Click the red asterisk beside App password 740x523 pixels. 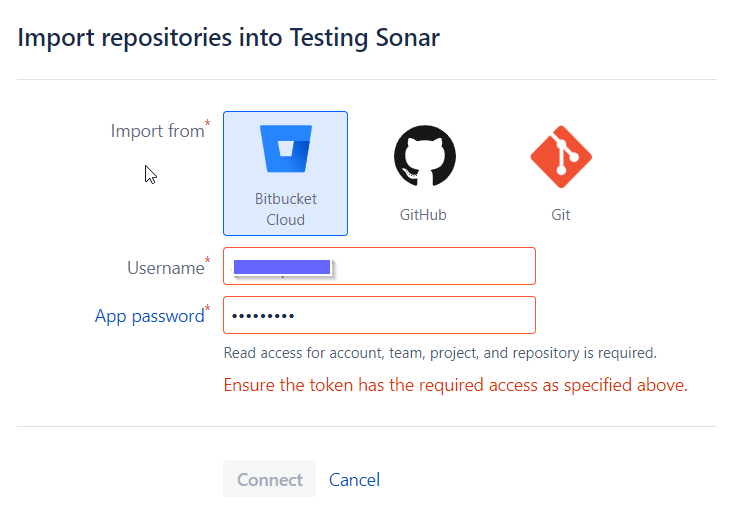pos(207,308)
